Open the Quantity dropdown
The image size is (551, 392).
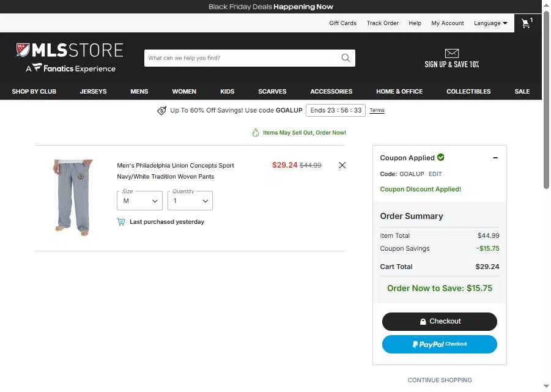click(x=190, y=201)
